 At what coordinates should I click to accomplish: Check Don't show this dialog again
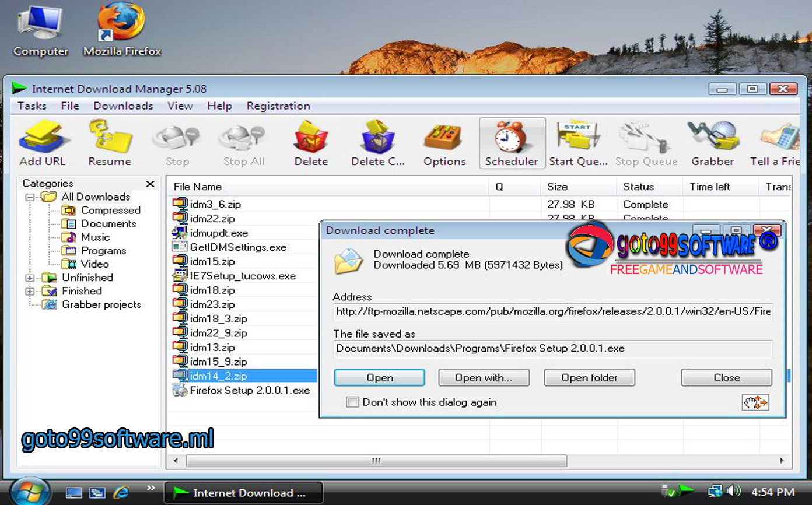pyautogui.click(x=352, y=402)
